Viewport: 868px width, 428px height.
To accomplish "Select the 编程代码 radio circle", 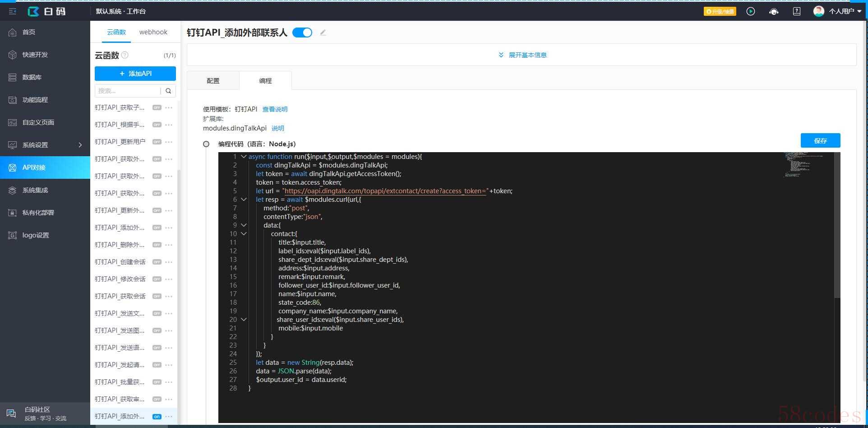I will 206,144.
